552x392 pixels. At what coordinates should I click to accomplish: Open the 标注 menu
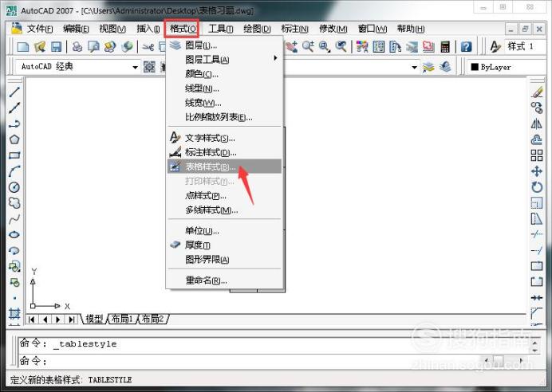[x=294, y=29]
